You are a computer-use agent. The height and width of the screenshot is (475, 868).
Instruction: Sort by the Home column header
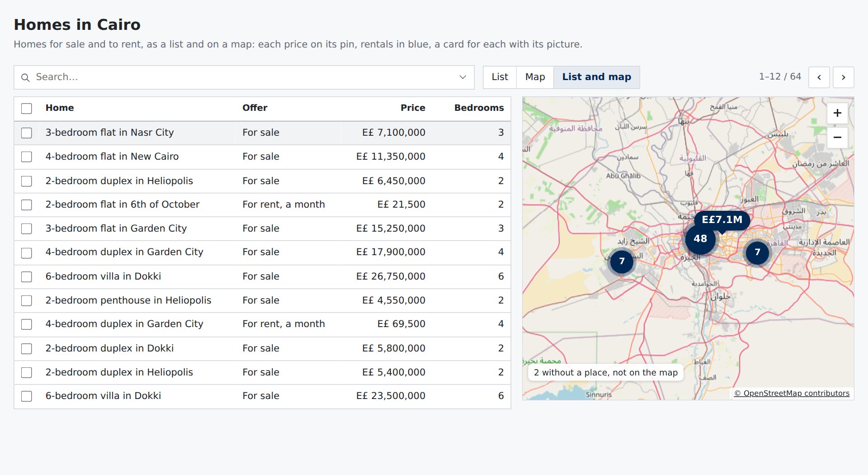click(x=60, y=108)
